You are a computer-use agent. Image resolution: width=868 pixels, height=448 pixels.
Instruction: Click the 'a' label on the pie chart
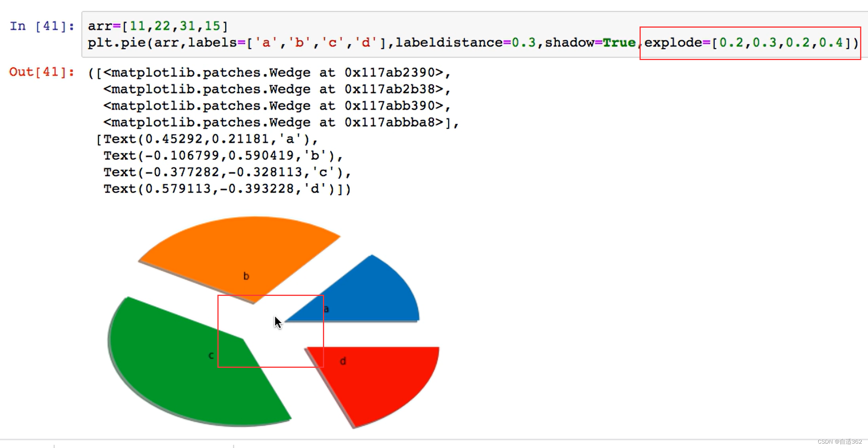click(326, 309)
